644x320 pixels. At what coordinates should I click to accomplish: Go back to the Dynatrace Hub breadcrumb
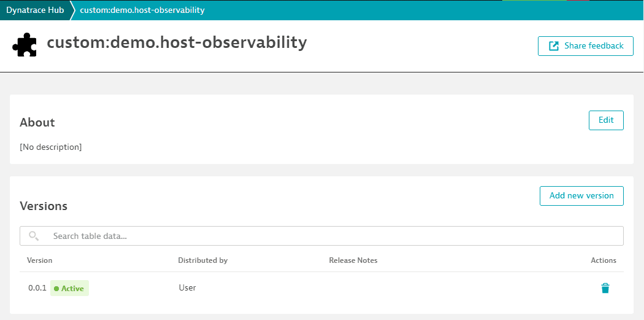click(35, 10)
